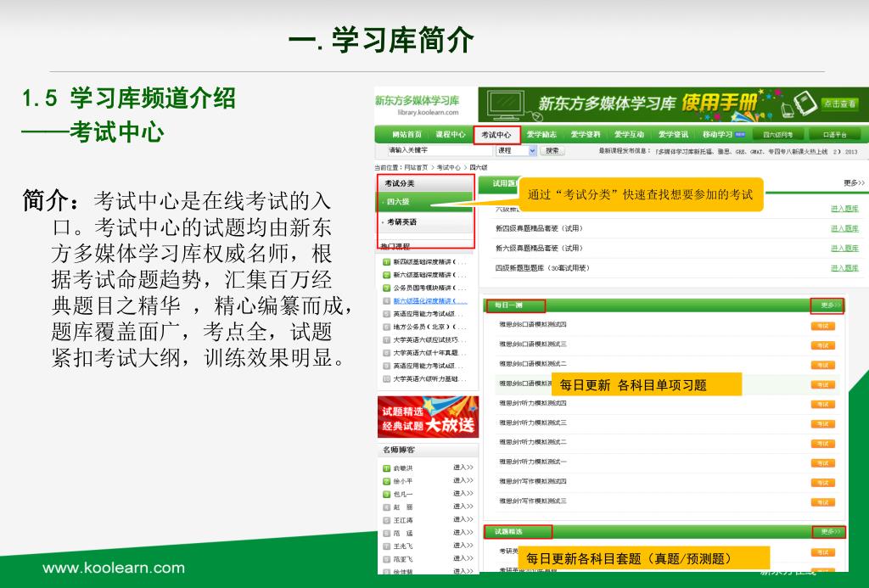Open the 地方公务员（北京） course entry
869x588 pixels.
tap(429, 327)
